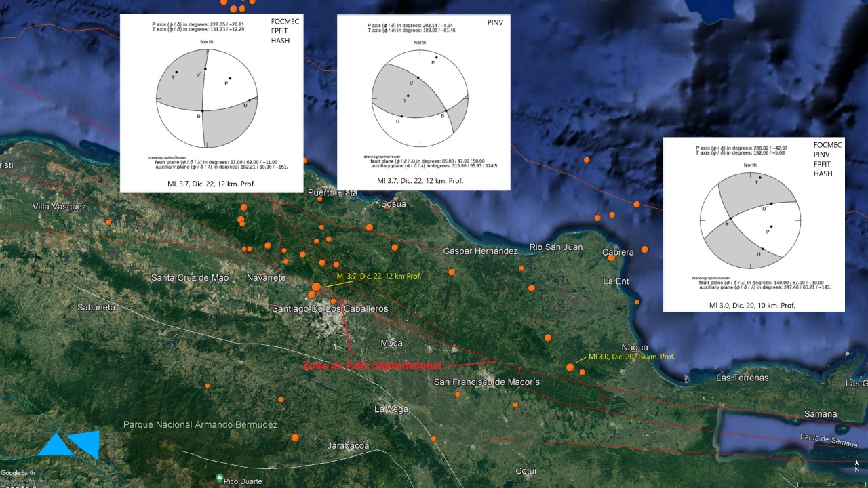Click the Puerto Plata place label
The height and width of the screenshot is (488, 868).
(x=332, y=193)
